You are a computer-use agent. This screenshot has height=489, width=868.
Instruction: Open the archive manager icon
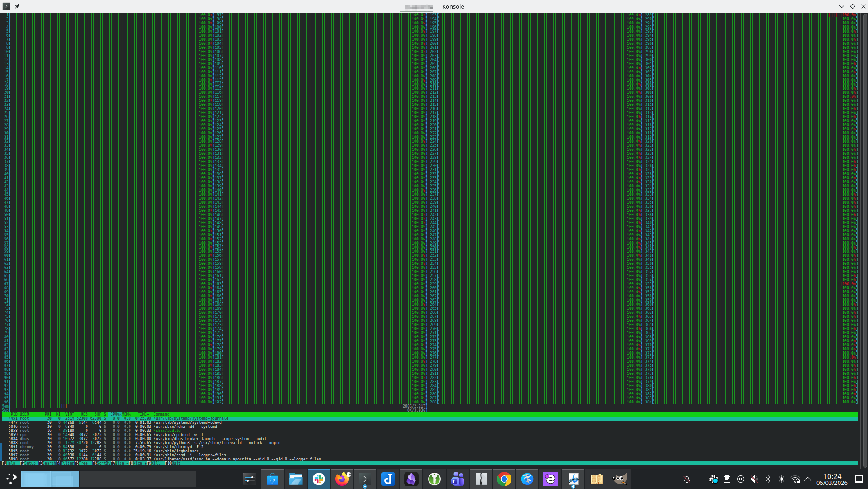coord(481,479)
